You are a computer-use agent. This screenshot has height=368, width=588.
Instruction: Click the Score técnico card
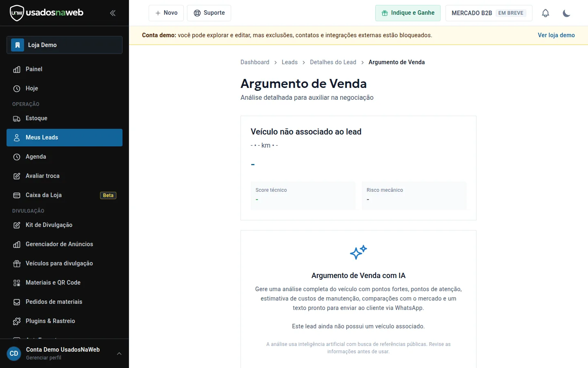[x=303, y=195]
